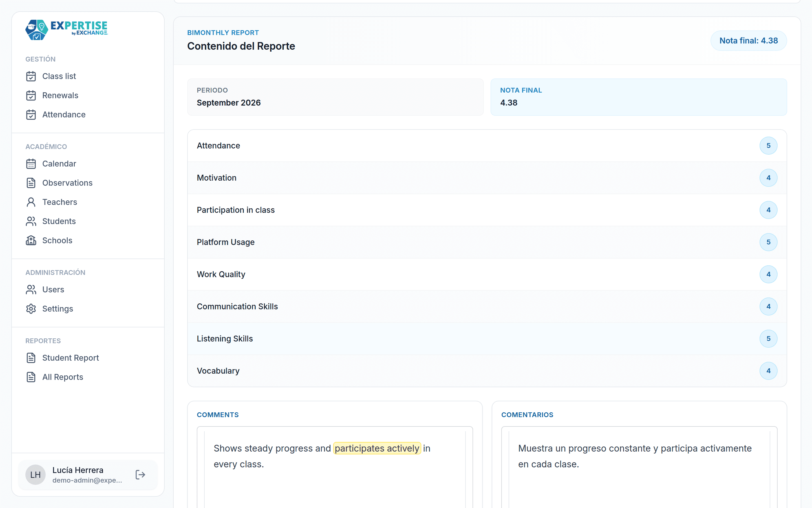Screen dimensions: 812x508
Task: Click the All Reports document icon
Action: 31,377
